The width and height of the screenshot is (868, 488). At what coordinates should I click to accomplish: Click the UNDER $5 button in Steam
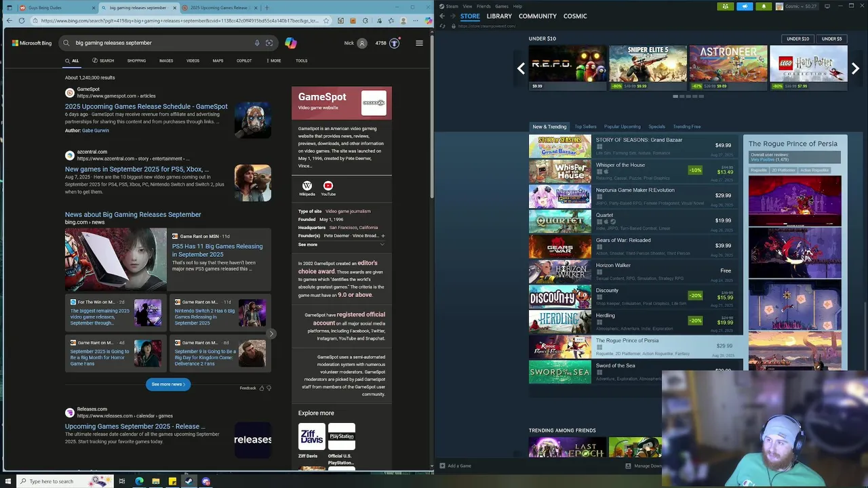click(x=831, y=39)
